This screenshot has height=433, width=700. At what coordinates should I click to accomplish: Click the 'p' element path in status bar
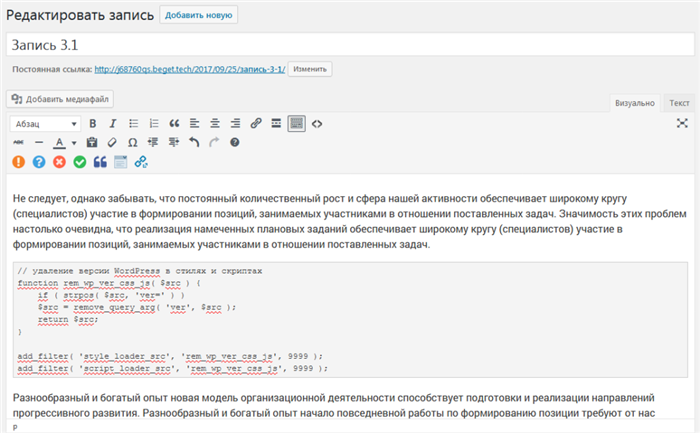click(x=15, y=427)
